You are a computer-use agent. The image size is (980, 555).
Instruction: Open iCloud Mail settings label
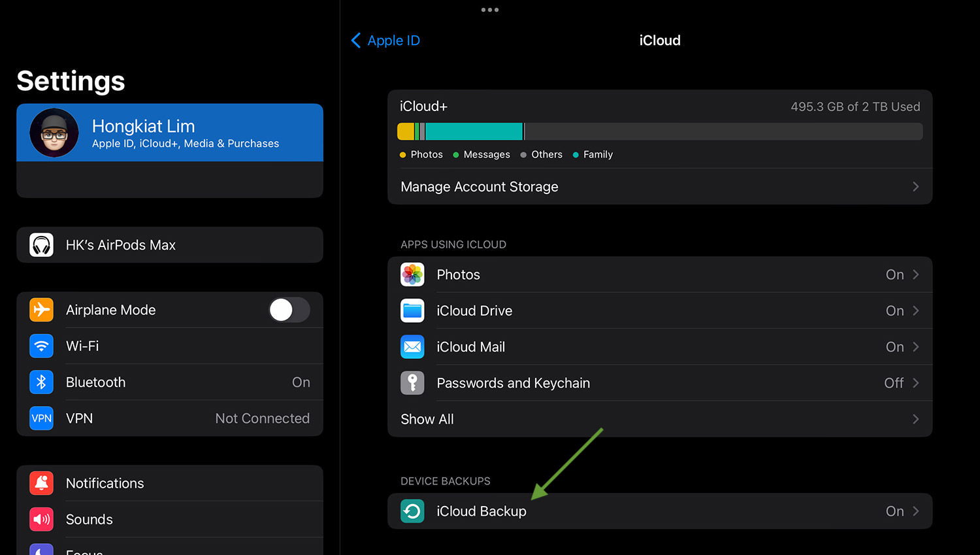click(470, 347)
